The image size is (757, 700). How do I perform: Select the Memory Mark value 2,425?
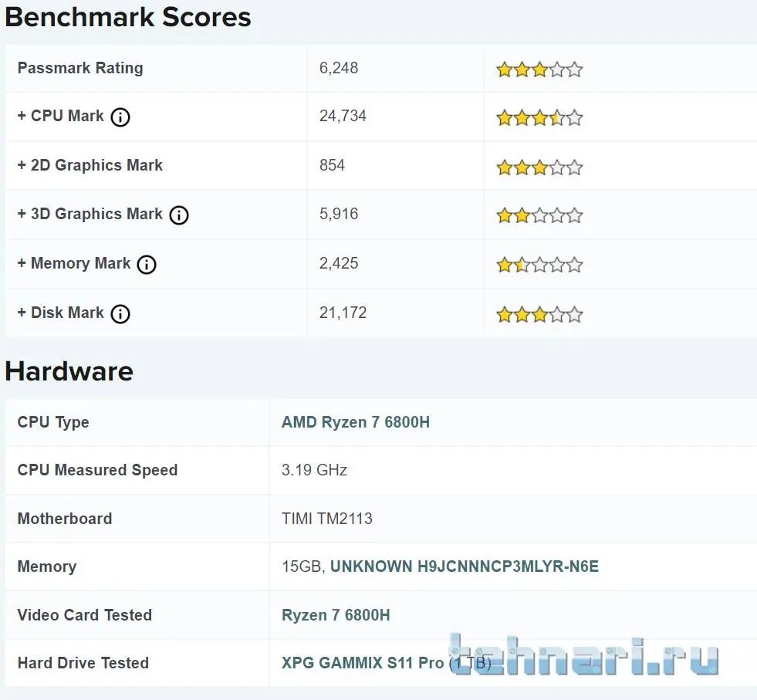point(339,263)
